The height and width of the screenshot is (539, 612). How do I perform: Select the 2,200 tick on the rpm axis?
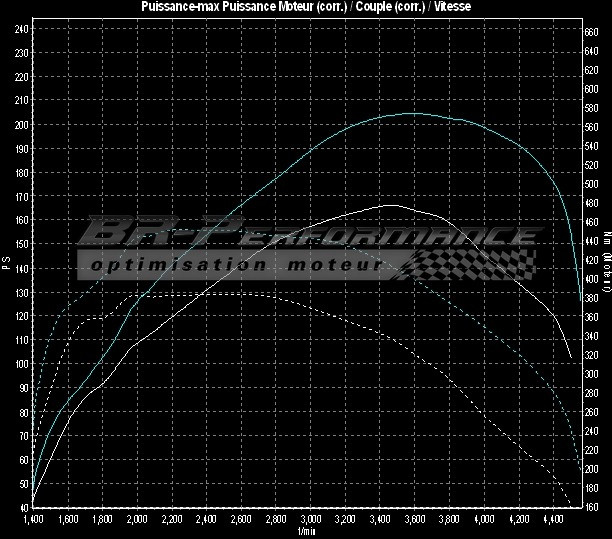tap(170, 520)
